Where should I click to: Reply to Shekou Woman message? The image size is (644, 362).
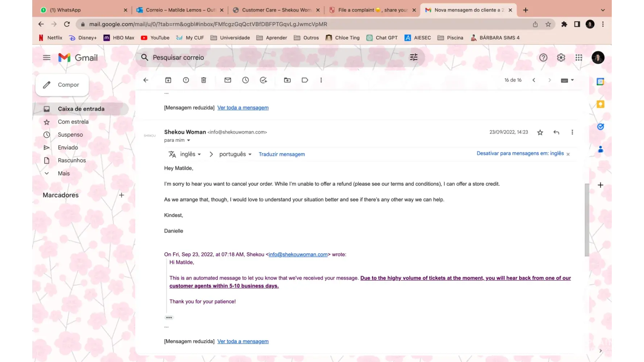click(x=556, y=132)
